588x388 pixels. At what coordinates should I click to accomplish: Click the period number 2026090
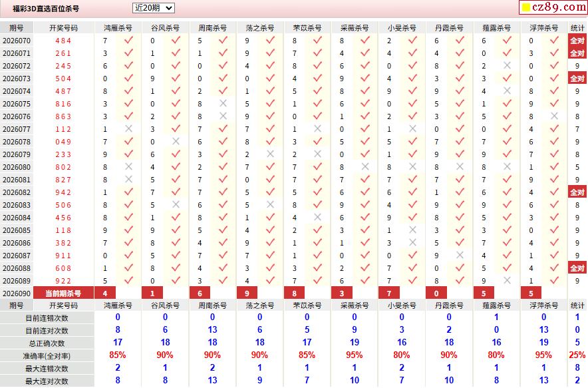(x=17, y=293)
